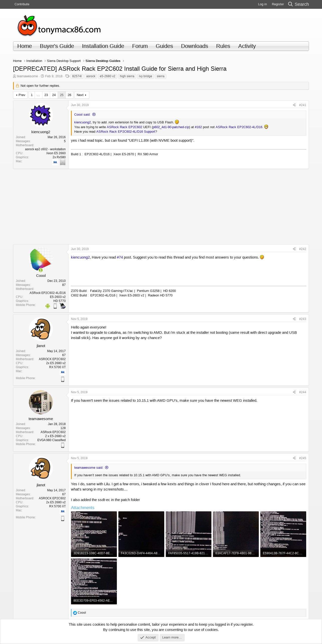The image size is (322, 644).
Task: Click Android icon in Coool's profile
Action: point(48,306)
